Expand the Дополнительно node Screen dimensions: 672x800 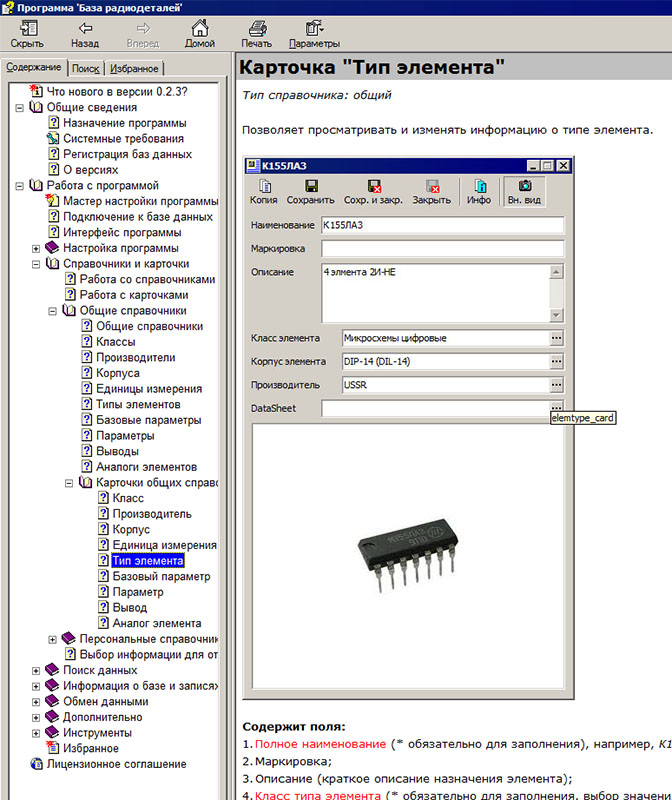click(36, 718)
